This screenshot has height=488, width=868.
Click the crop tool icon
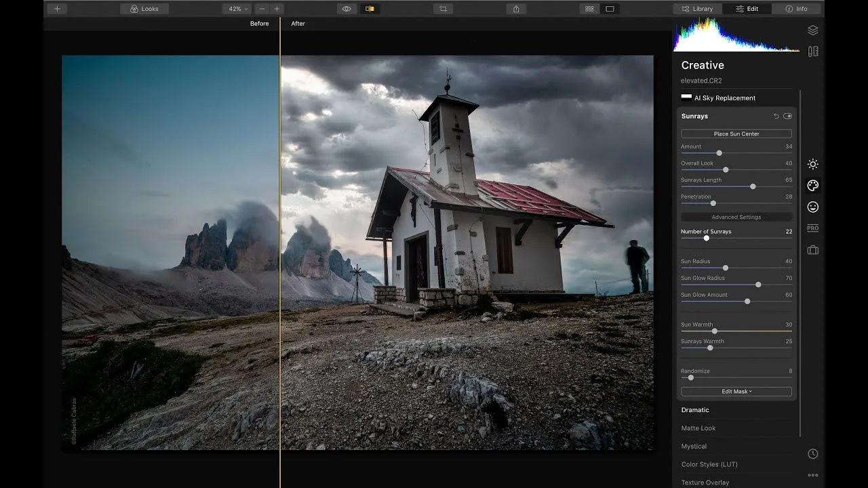pyautogui.click(x=443, y=9)
